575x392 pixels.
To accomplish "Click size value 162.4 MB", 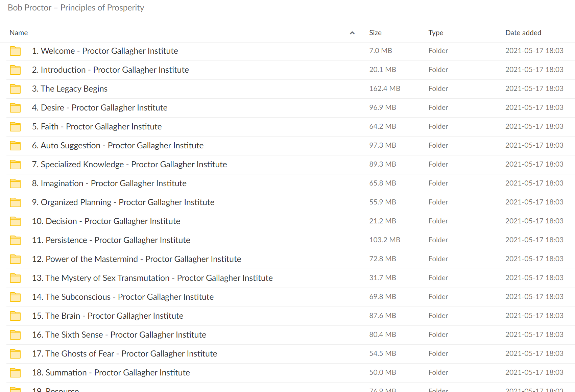I will click(385, 89).
